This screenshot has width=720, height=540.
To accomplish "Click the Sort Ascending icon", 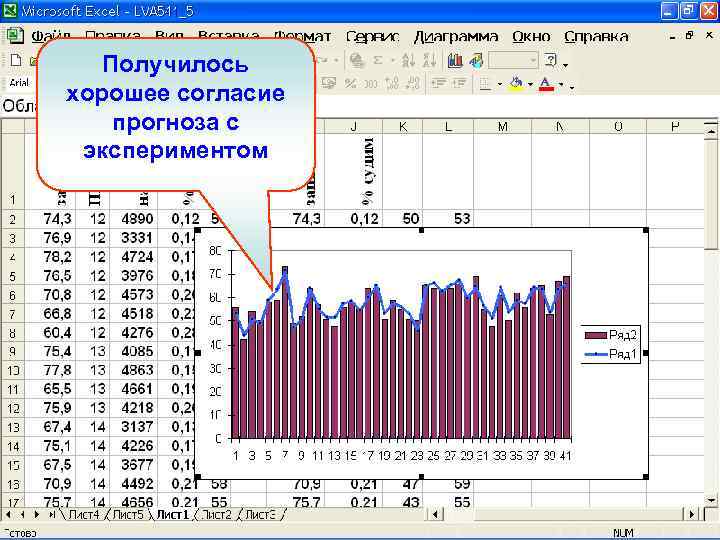I will click(407, 60).
